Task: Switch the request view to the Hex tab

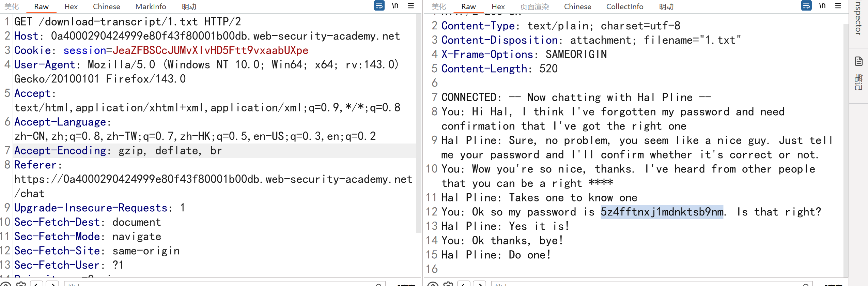Action: (71, 7)
